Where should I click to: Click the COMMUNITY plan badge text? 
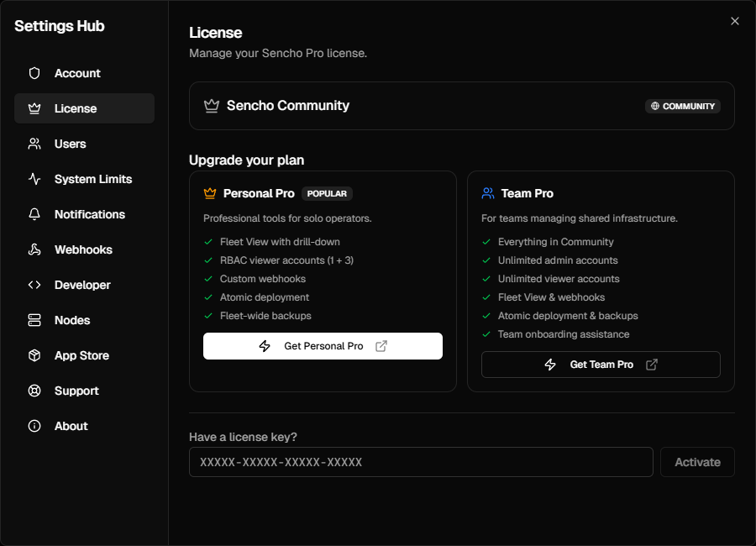[689, 106]
